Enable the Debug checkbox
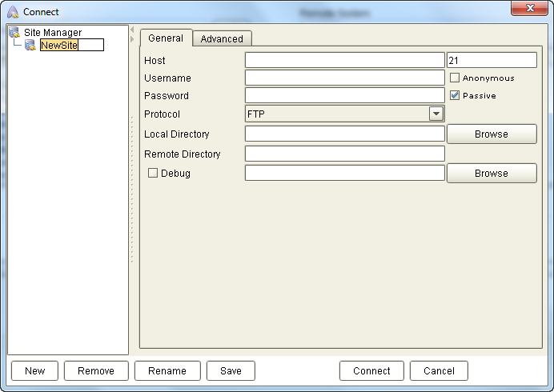Image resolution: width=554 pixels, height=392 pixels. click(153, 173)
